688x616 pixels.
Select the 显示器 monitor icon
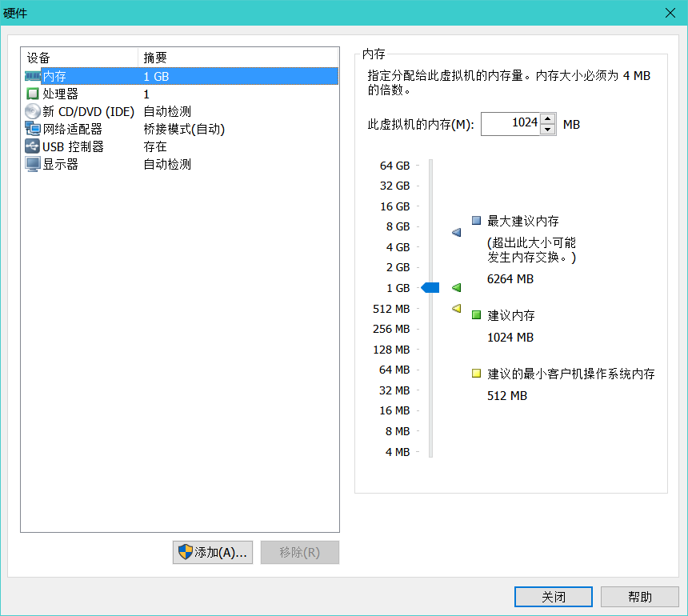coord(33,164)
